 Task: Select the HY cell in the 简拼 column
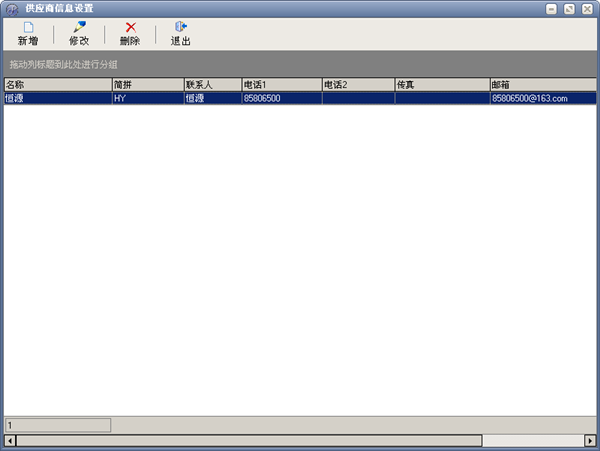147,98
